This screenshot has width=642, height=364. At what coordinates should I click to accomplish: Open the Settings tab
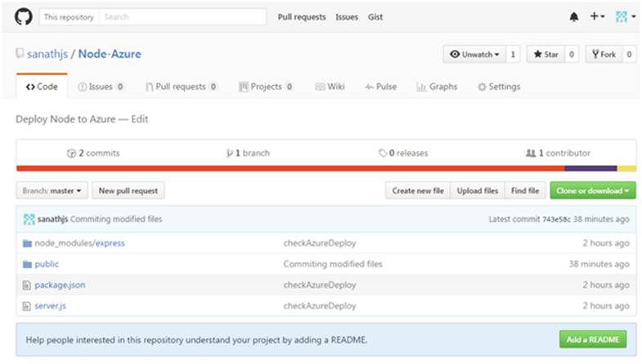499,87
